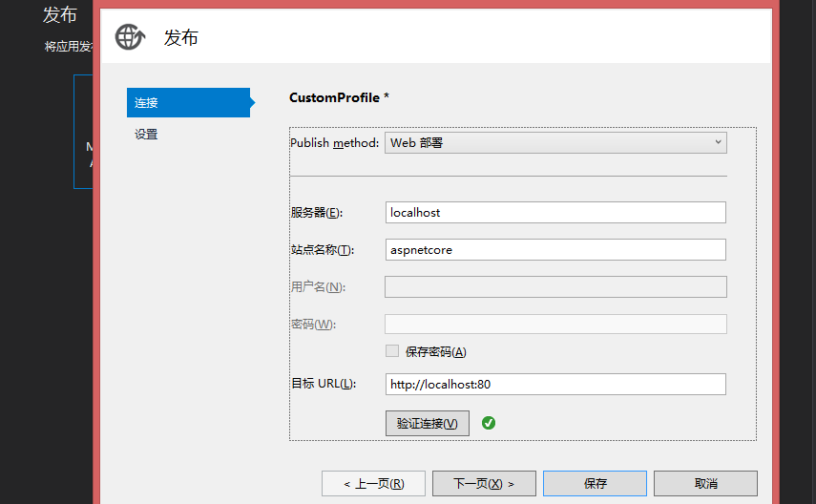
Task: Click the 验证连接 button
Action: (428, 423)
